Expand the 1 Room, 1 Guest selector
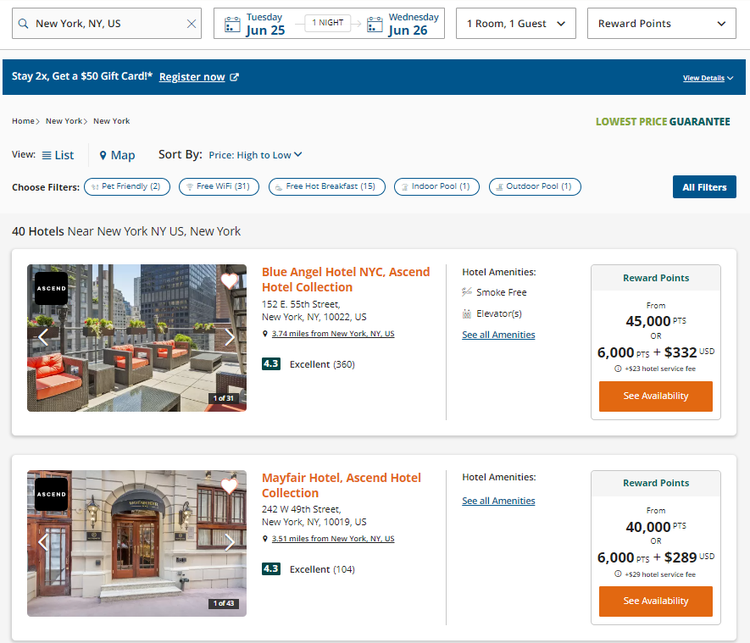The width and height of the screenshot is (750, 643). click(x=515, y=24)
